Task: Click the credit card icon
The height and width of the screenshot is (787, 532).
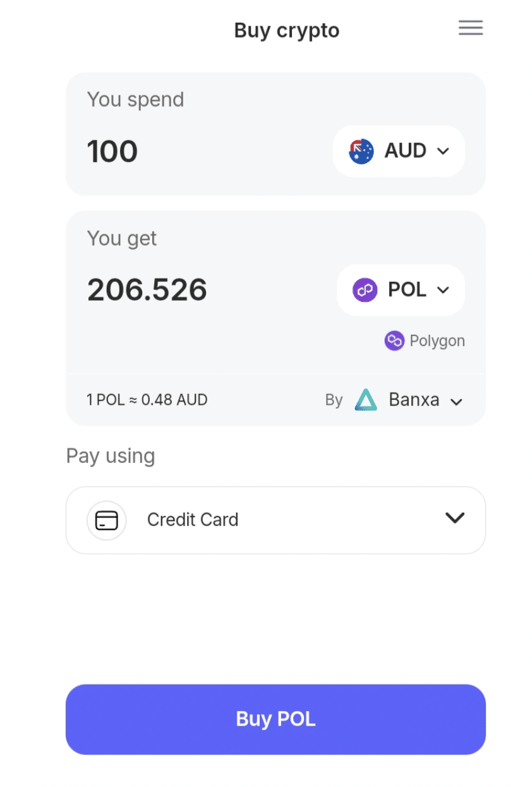Action: click(x=107, y=520)
